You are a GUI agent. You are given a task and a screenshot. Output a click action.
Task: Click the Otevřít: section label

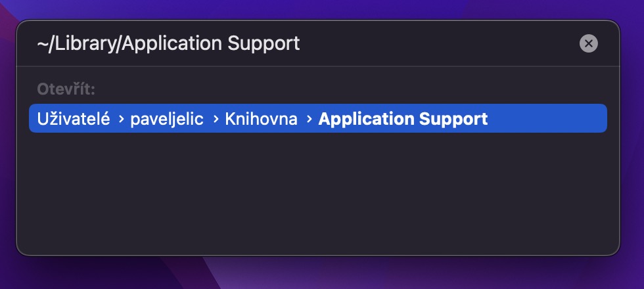coord(66,89)
